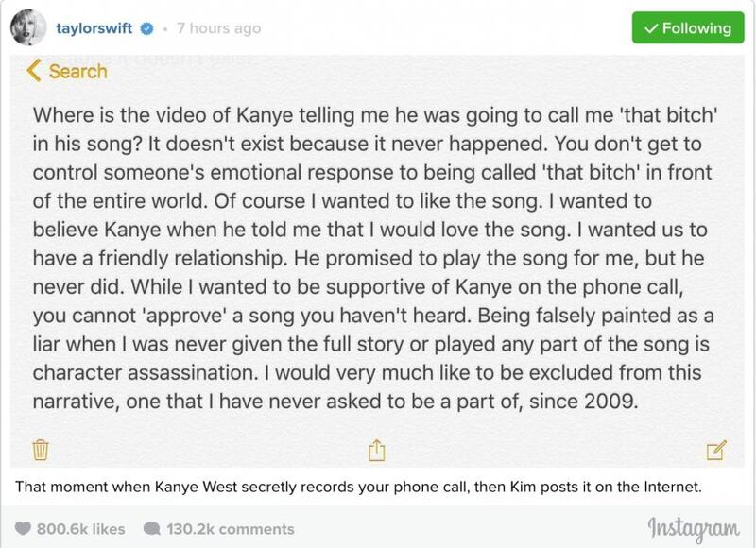756x548 pixels.
Task: Open the taylorswift profile picture
Action: 28,27
